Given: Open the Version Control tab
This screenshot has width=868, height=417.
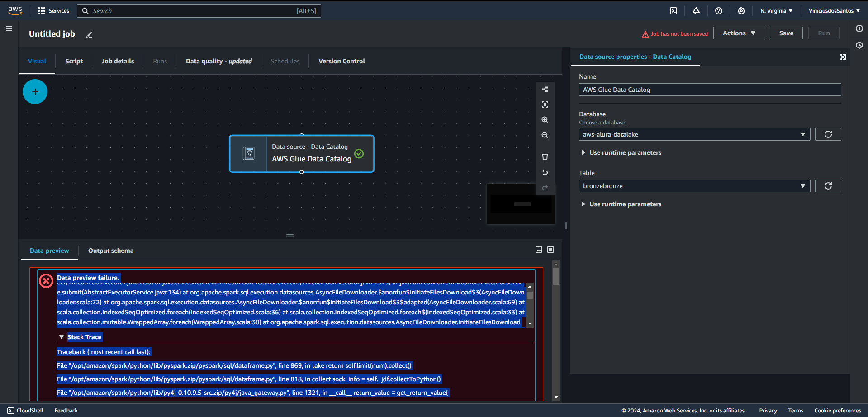Looking at the screenshot, I should pyautogui.click(x=342, y=61).
